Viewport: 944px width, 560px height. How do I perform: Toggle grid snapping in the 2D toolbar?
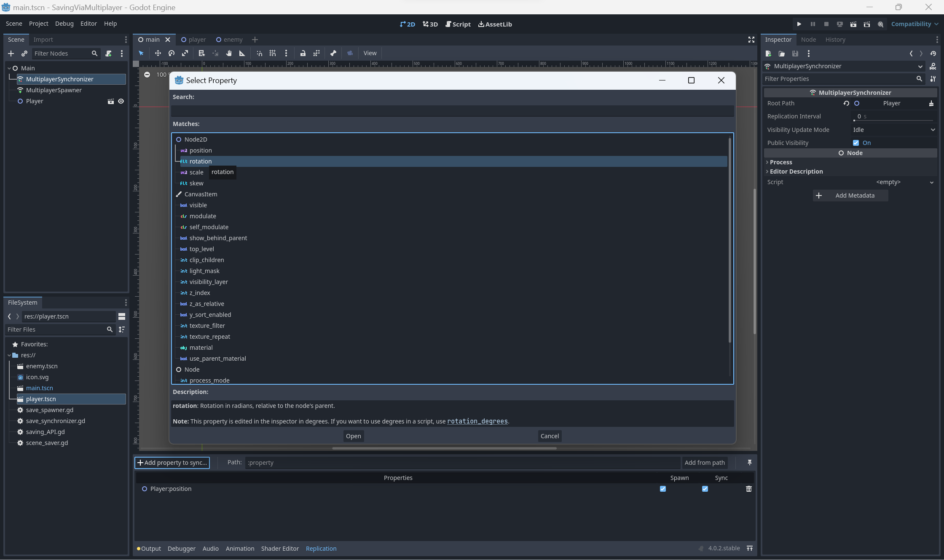coord(272,54)
